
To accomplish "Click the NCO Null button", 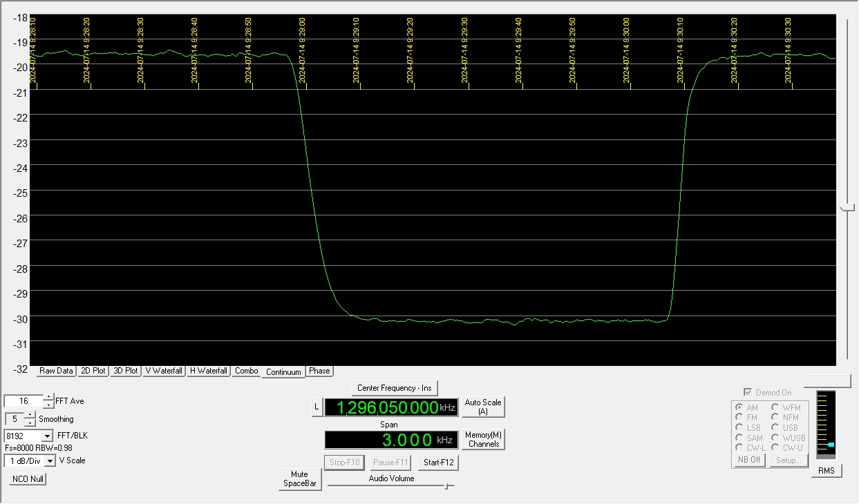I will pyautogui.click(x=28, y=479).
